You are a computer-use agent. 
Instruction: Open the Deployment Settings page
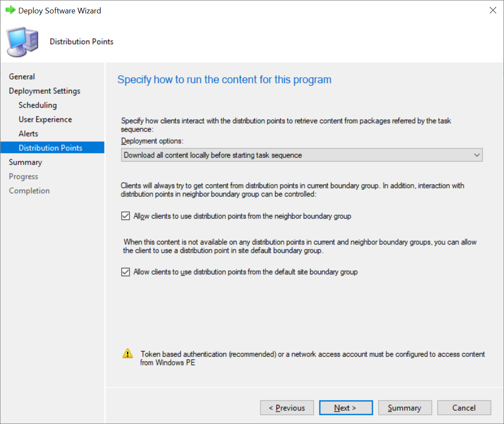click(45, 91)
